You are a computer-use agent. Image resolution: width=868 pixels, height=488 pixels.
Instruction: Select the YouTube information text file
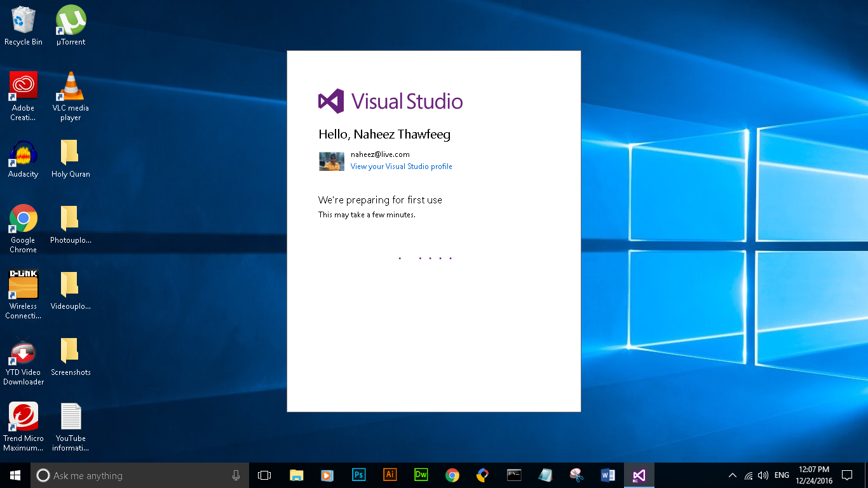click(71, 427)
